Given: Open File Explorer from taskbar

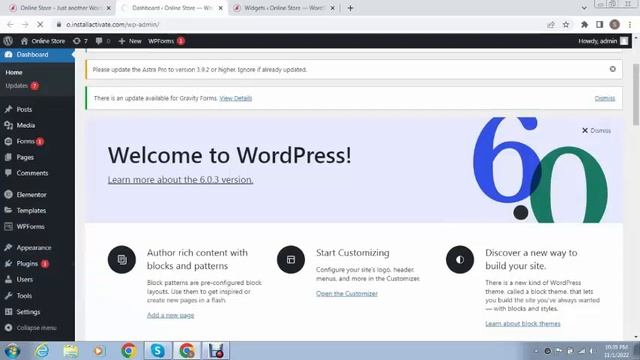Looking at the screenshot, I should (x=71, y=351).
